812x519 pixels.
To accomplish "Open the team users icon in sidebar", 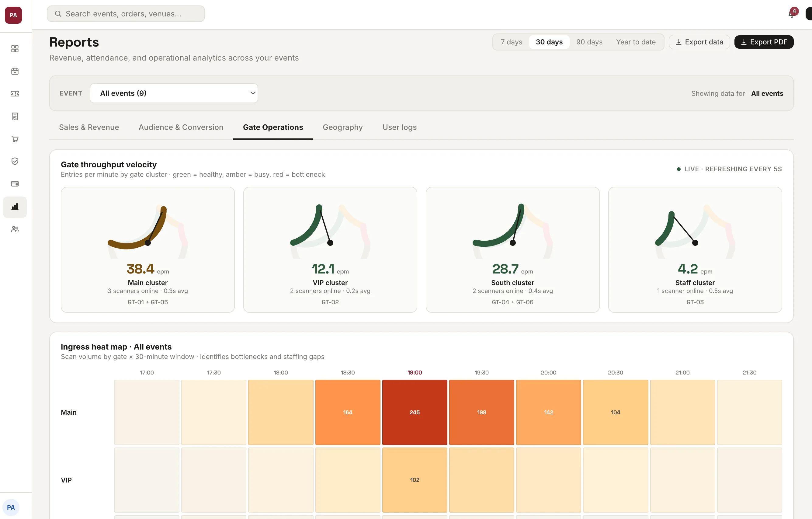I will [x=15, y=229].
